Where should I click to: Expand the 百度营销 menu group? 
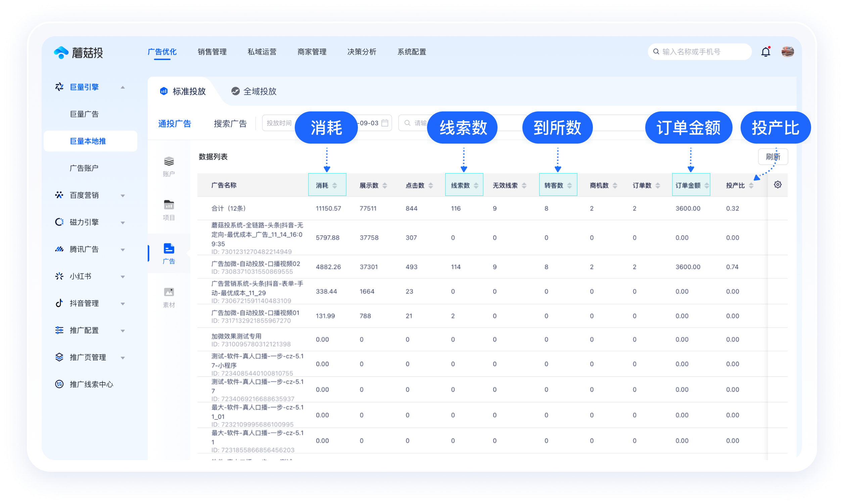(x=123, y=196)
